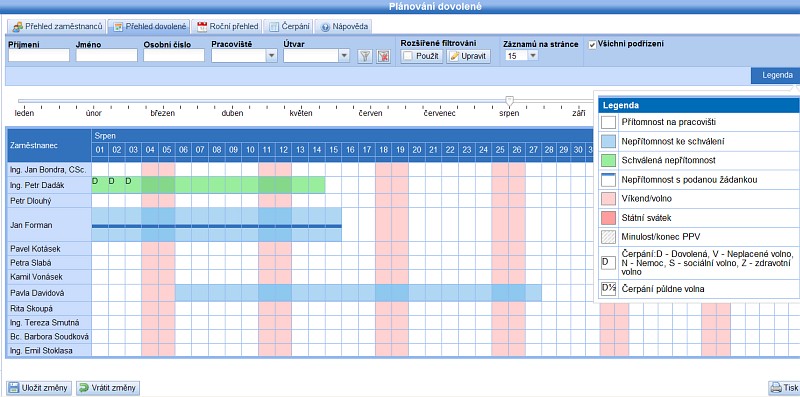Open the Nápověda tab
This screenshot has width=800, height=397.
[343, 27]
